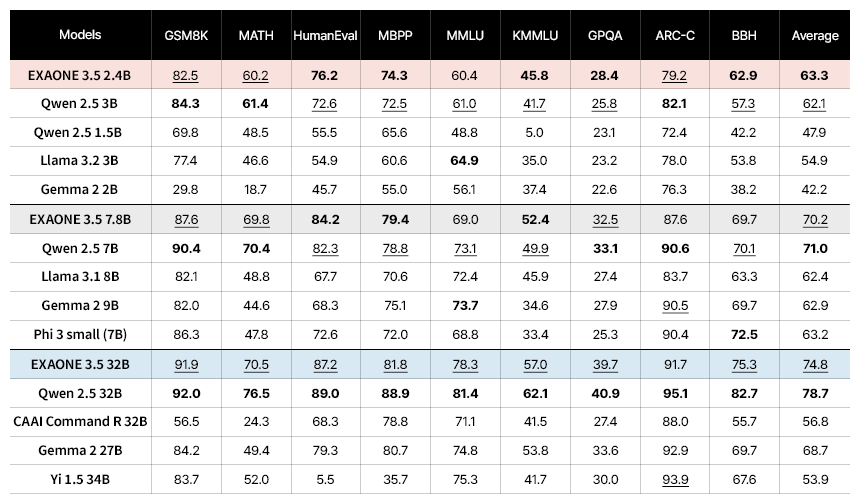
Task: Select the KMMLU column header
Action: 535,35
